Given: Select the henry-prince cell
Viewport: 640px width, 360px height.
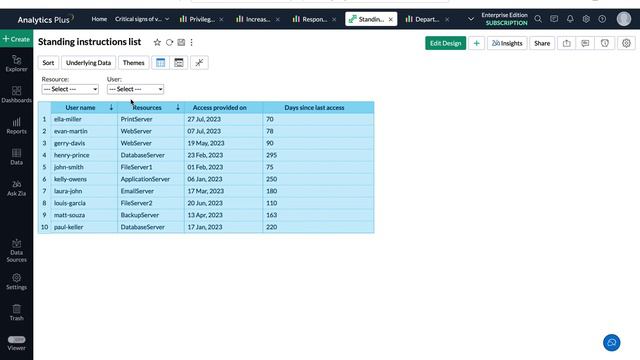Looking at the screenshot, I should click(84, 155).
